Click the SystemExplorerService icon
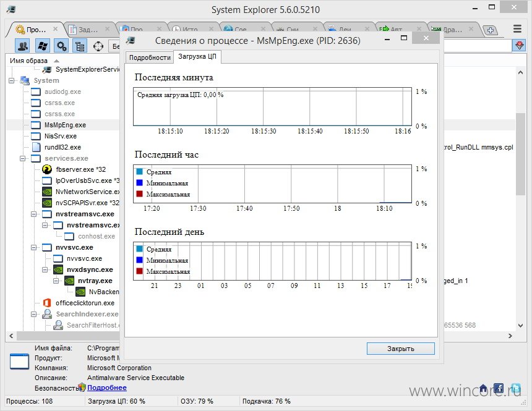Screen dimensions: 532x411 tap(46, 69)
